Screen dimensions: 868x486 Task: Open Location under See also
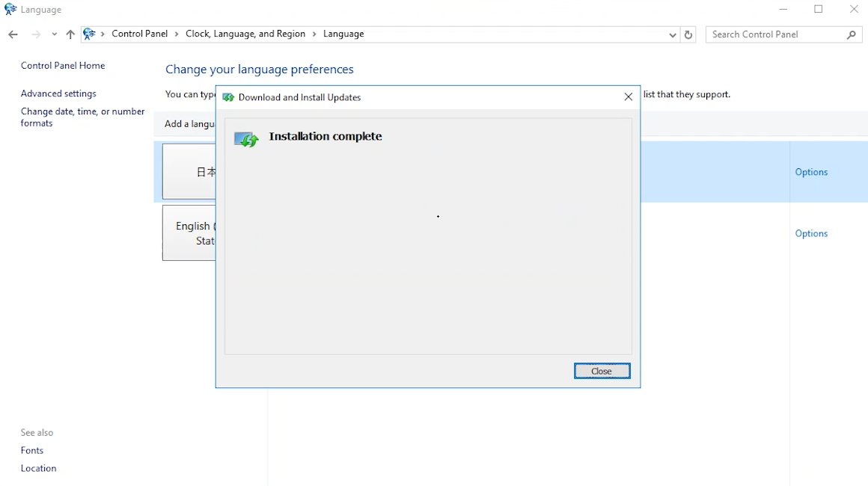tap(39, 468)
